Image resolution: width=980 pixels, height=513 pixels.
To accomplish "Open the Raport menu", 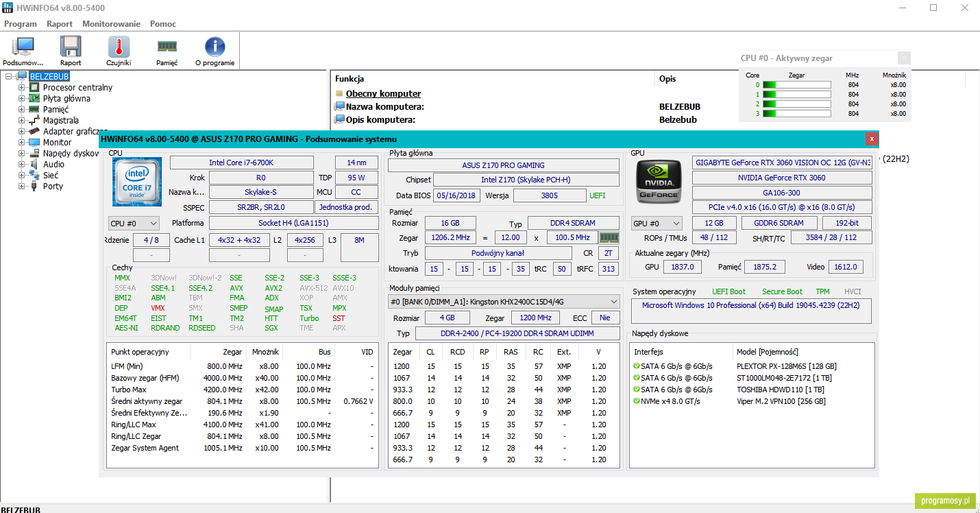I will pyautogui.click(x=60, y=23).
